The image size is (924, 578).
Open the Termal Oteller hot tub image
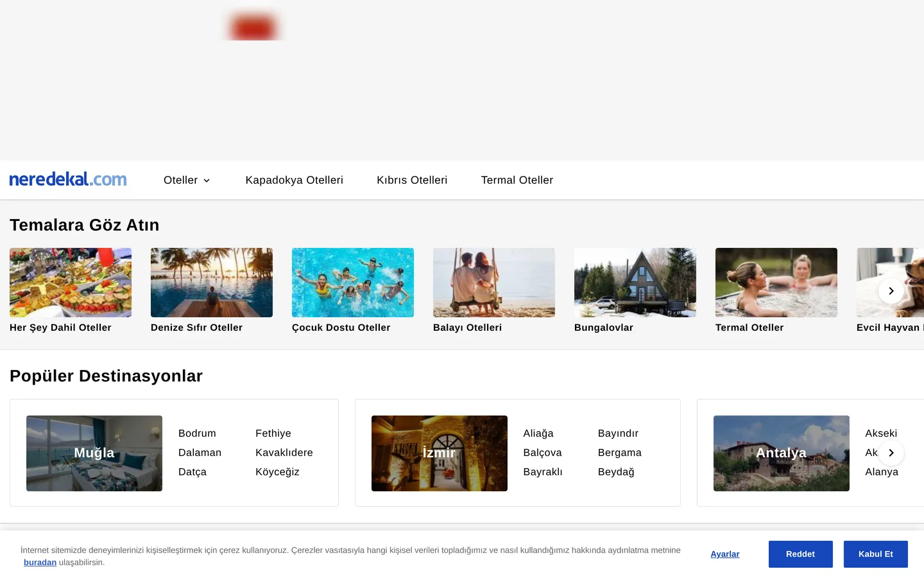(x=776, y=283)
